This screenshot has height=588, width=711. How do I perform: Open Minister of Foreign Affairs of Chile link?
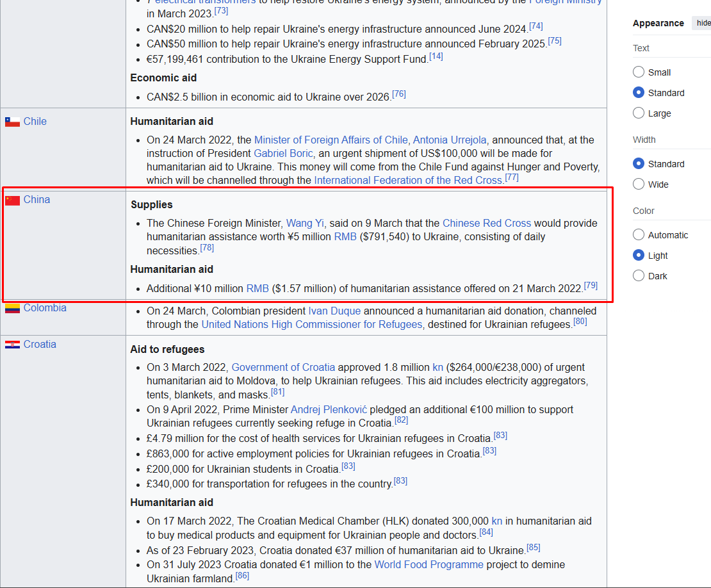click(331, 140)
